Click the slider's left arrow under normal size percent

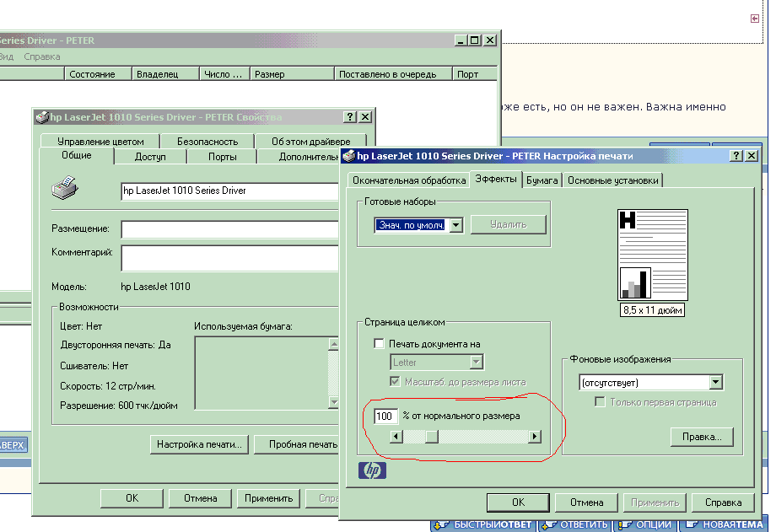click(396, 437)
